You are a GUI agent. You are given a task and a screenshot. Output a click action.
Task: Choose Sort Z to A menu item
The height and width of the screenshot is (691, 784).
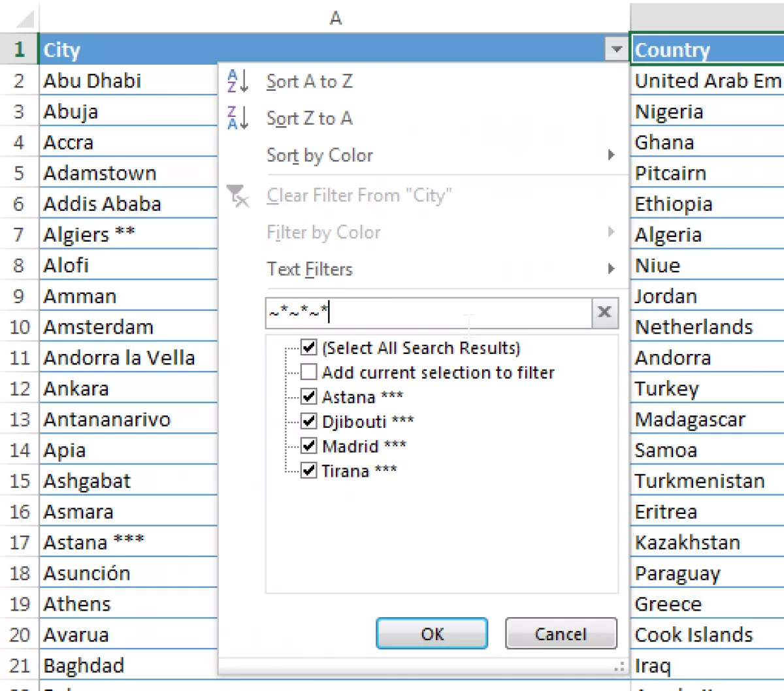[310, 118]
